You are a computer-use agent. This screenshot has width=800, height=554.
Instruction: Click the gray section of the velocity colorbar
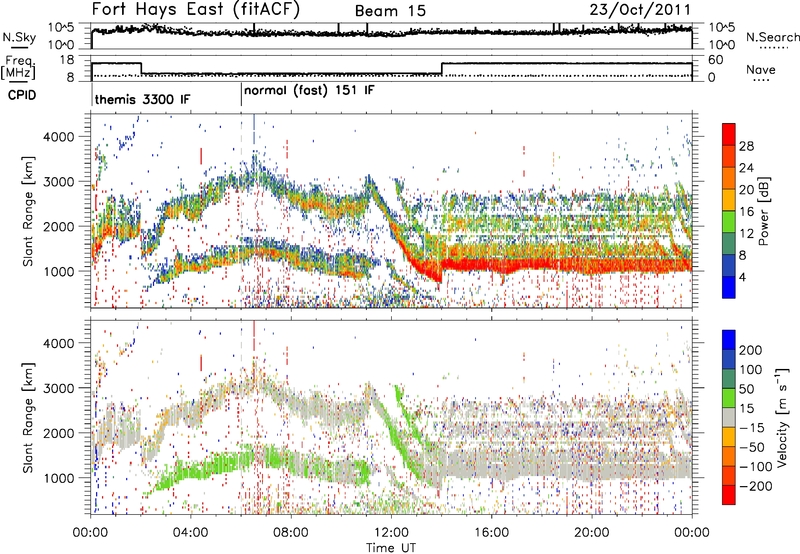pyautogui.click(x=729, y=416)
